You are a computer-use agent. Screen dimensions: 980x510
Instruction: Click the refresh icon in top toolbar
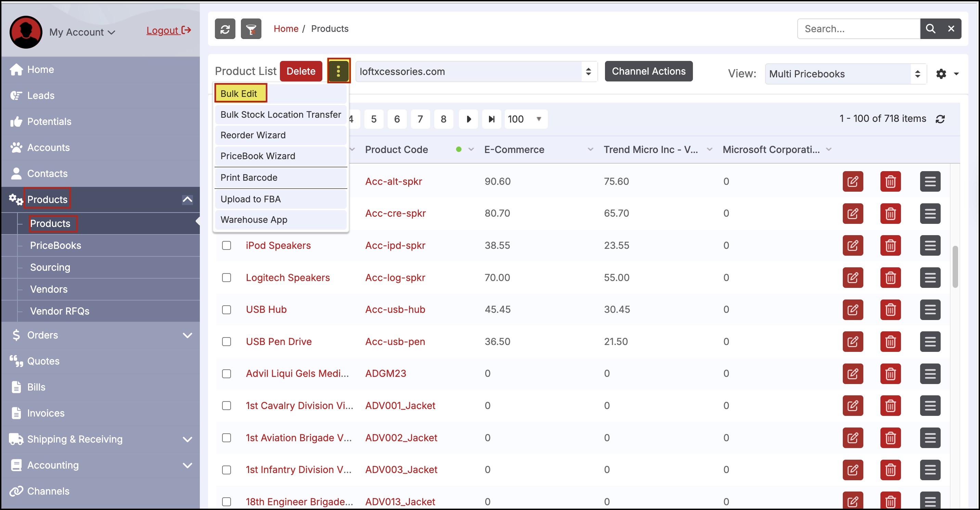point(225,29)
